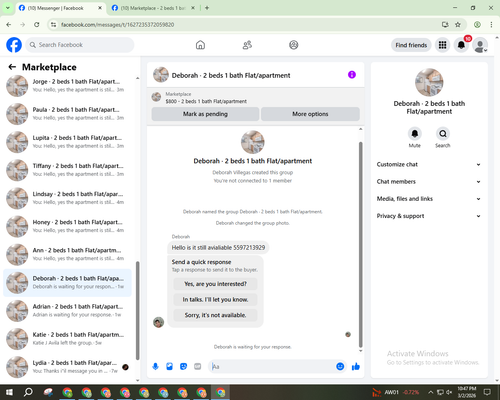Open Paula's conversation
Image resolution: width=500 pixels, height=400 pixels.
pos(67,114)
